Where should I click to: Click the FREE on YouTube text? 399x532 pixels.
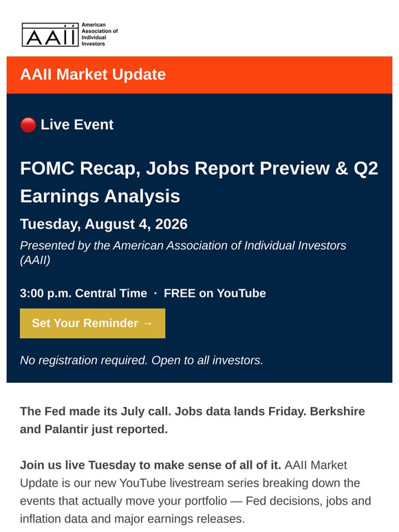[x=215, y=293]
